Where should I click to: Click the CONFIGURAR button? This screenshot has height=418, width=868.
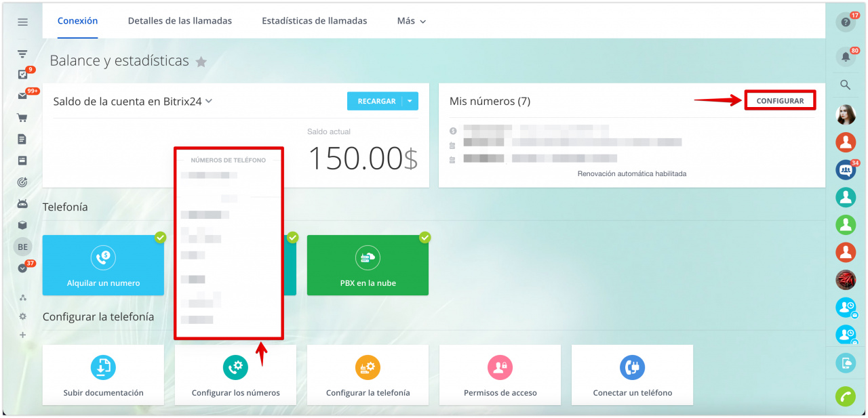point(780,101)
